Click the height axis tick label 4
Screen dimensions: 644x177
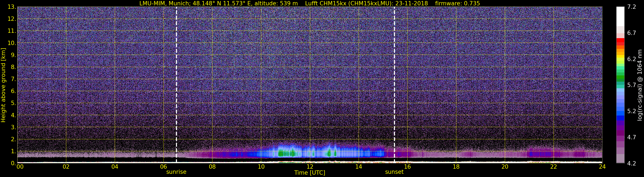tap(13, 115)
